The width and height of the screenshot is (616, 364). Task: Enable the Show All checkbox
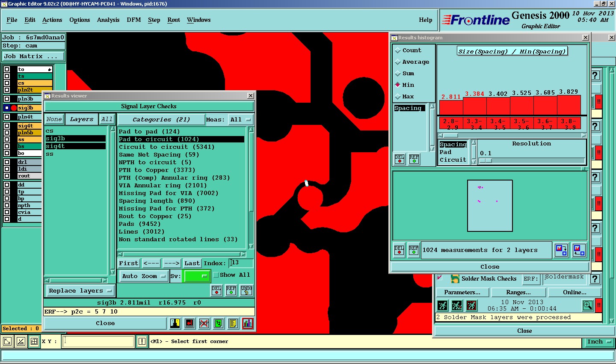[216, 275]
